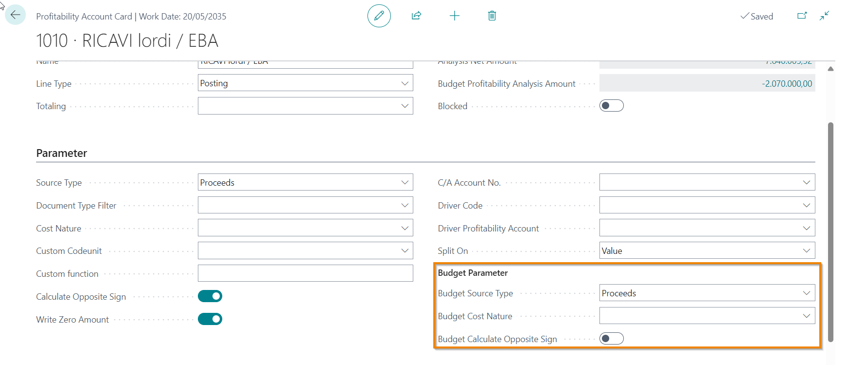
Task: Click the Custom function input field
Action: (306, 273)
